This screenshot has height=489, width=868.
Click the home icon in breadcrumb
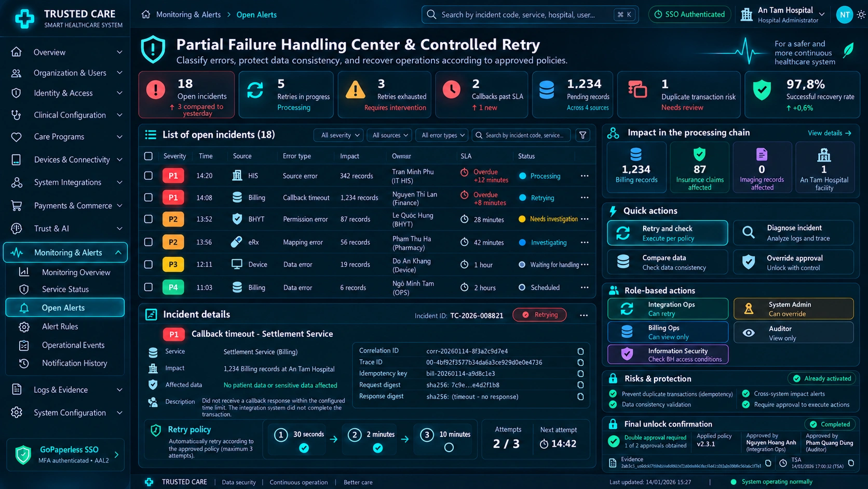click(x=146, y=15)
